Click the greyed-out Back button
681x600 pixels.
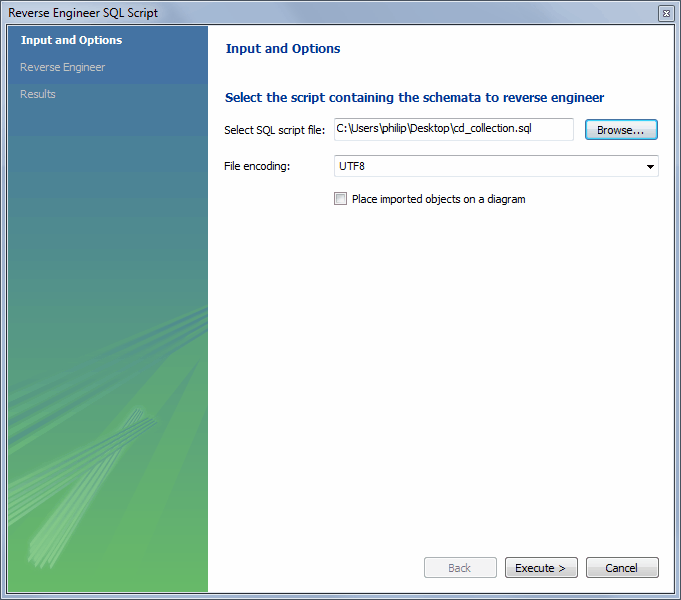[x=460, y=568]
